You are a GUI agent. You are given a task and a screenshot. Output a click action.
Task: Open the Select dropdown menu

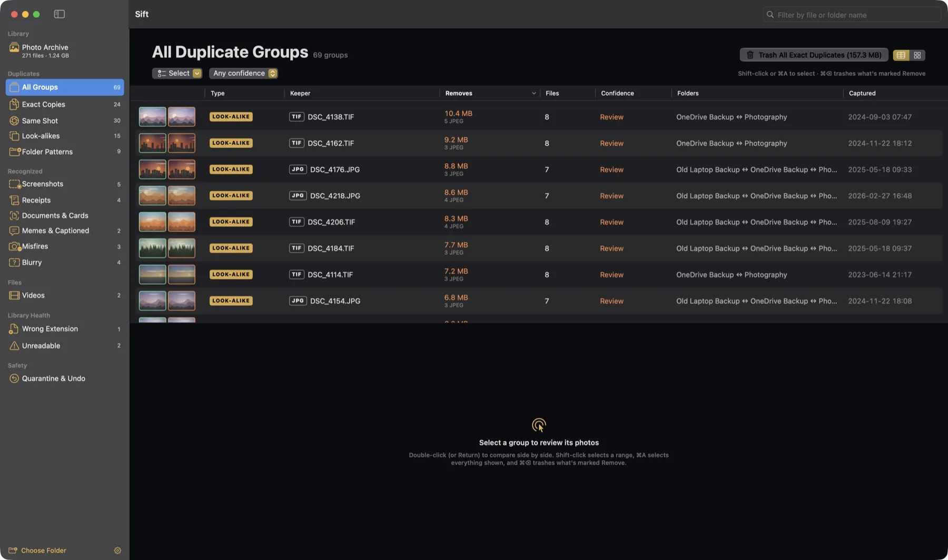coord(177,73)
